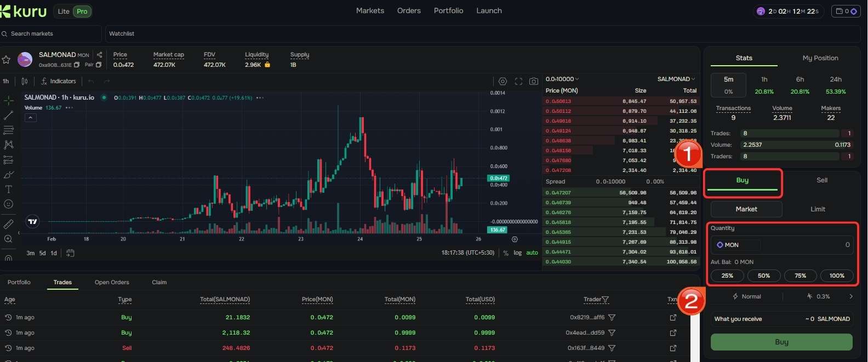
Task: Go to Orders page
Action: coord(409,10)
